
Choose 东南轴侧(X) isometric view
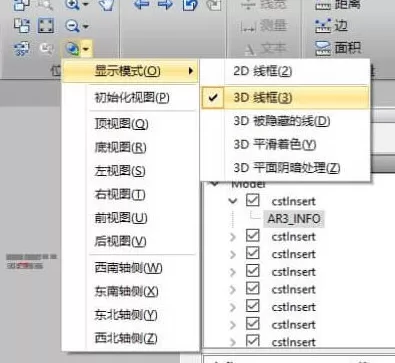click(x=126, y=291)
